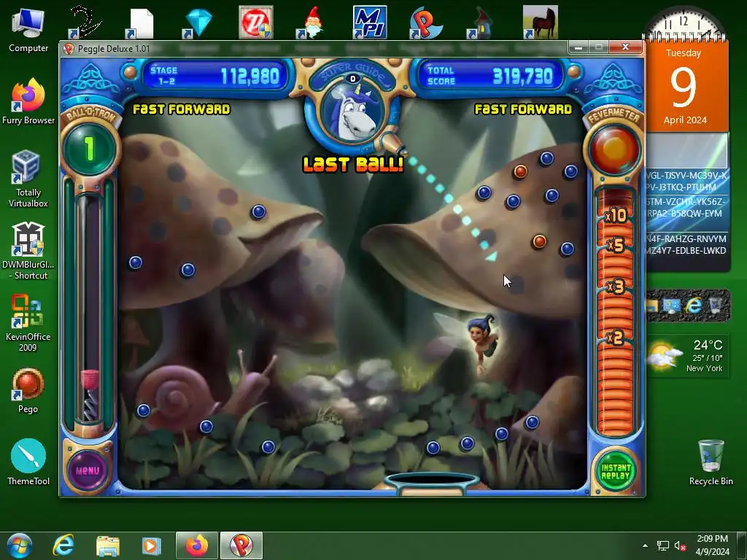Viewport: 747px width, 560px height.
Task: Select the red gnome desktop shortcut
Action: (x=311, y=23)
